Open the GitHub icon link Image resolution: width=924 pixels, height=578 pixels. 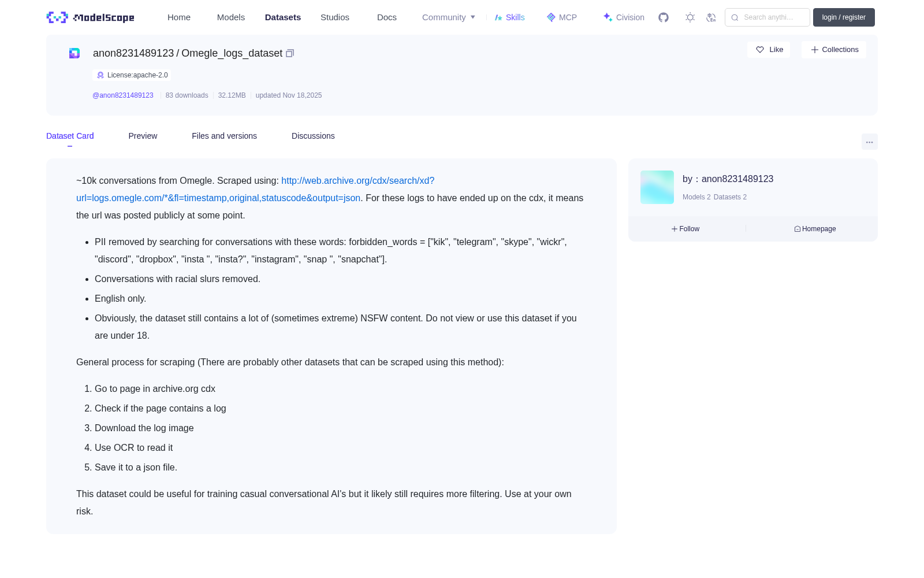point(664,17)
